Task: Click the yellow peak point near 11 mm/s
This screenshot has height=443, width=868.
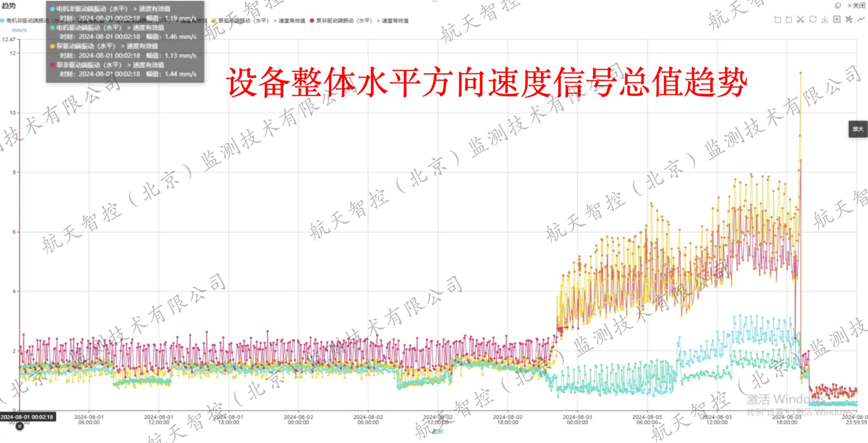Action: click(800, 73)
